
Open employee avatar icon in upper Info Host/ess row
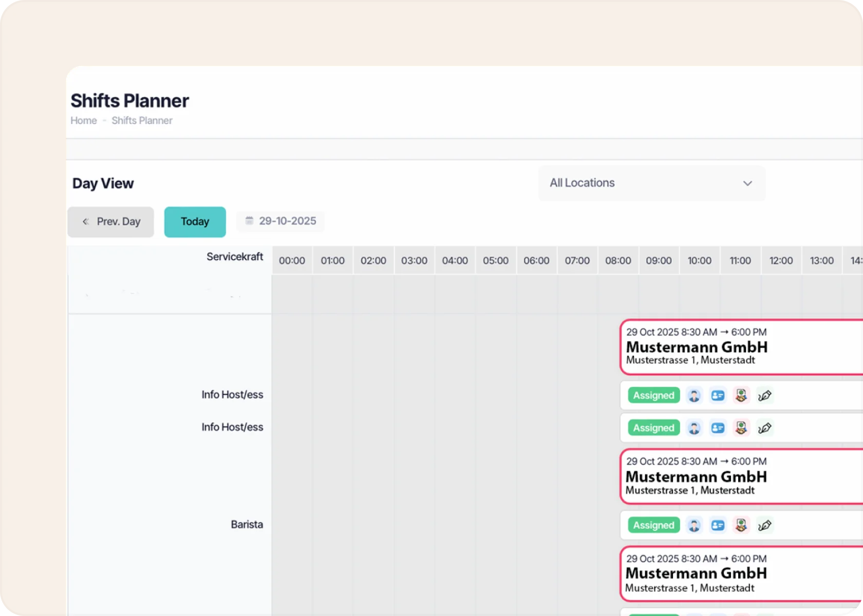[694, 395]
